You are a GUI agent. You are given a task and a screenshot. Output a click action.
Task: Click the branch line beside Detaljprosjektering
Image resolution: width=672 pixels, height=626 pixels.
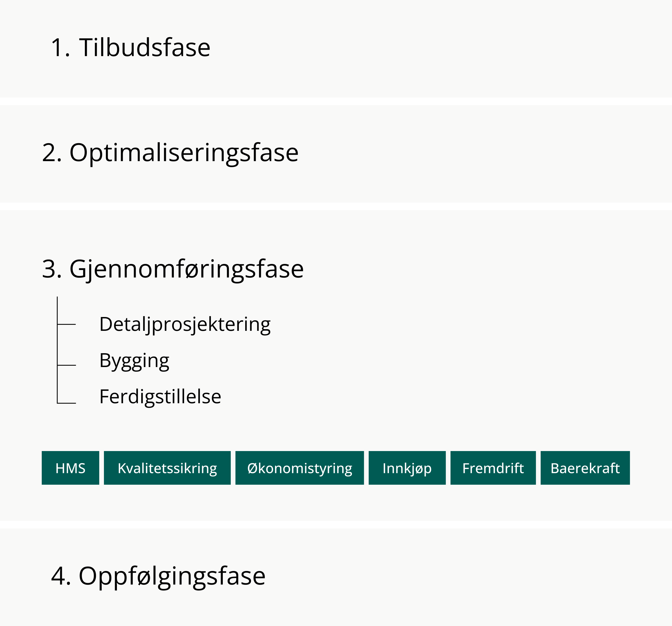click(67, 324)
